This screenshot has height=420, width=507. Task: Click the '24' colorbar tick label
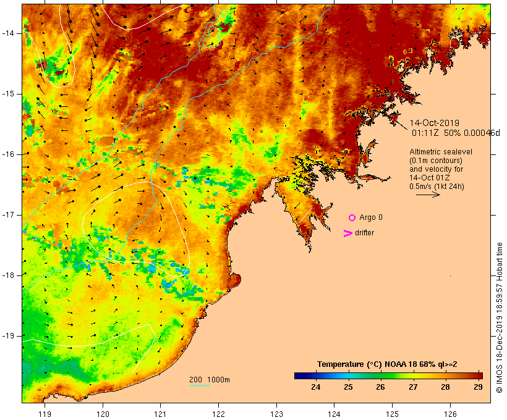315,387
